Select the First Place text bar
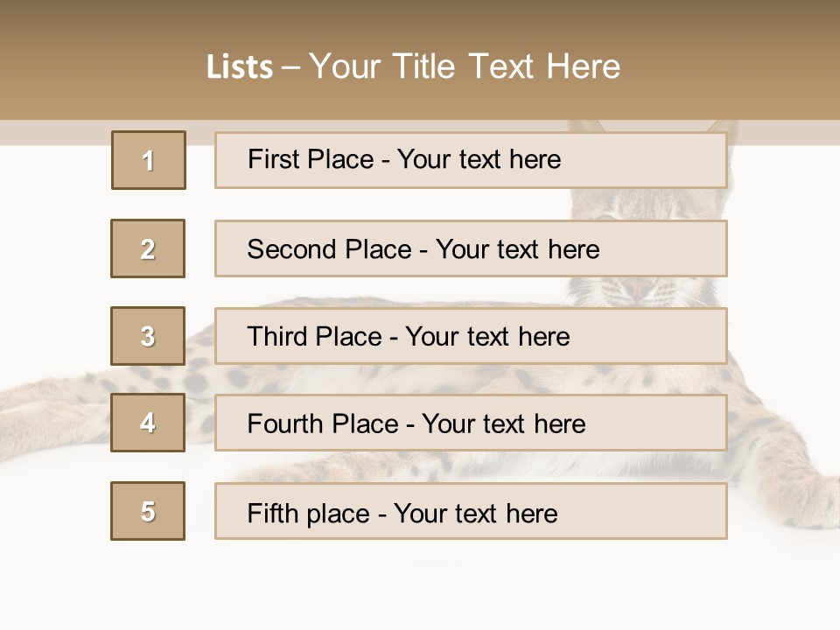The width and height of the screenshot is (840, 630). tap(471, 160)
